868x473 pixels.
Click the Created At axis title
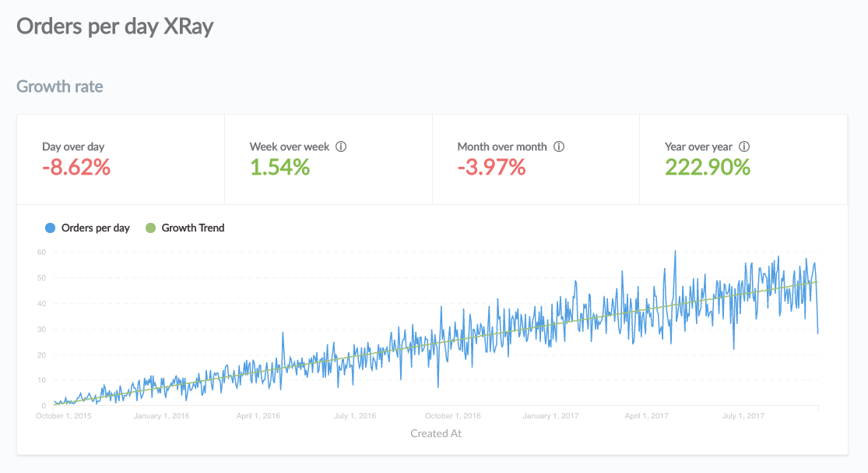point(436,434)
